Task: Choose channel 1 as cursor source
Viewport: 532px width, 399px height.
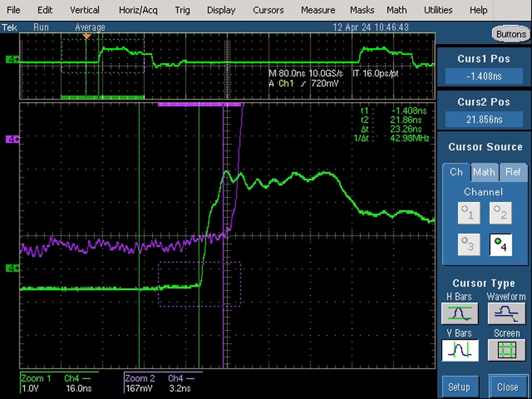Action: point(469,213)
